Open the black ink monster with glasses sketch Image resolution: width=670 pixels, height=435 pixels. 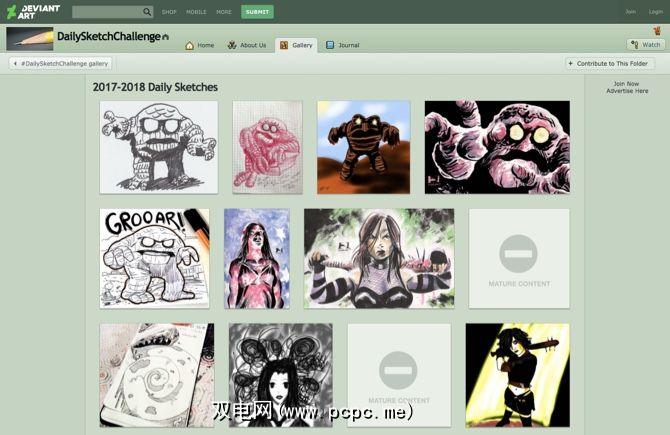coord(159,147)
